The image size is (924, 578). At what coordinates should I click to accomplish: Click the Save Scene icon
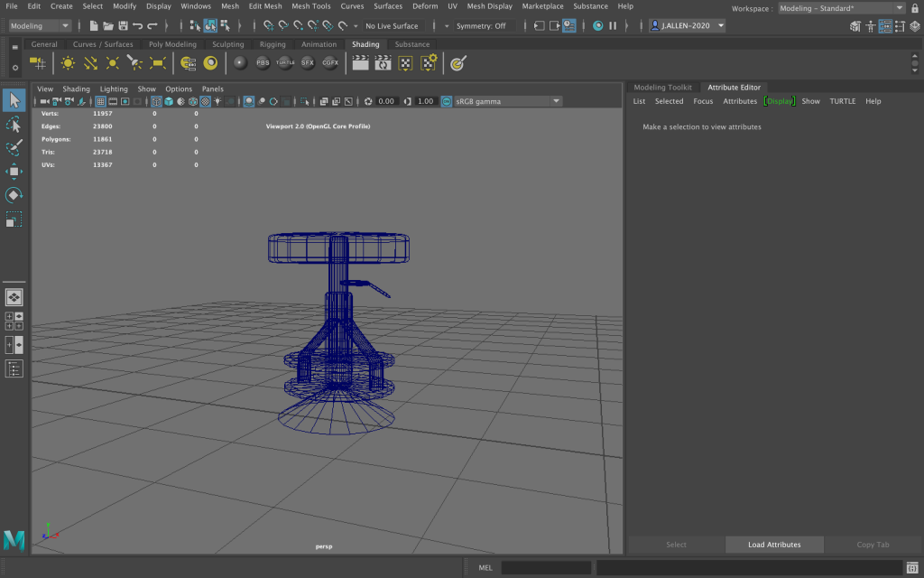(x=122, y=26)
